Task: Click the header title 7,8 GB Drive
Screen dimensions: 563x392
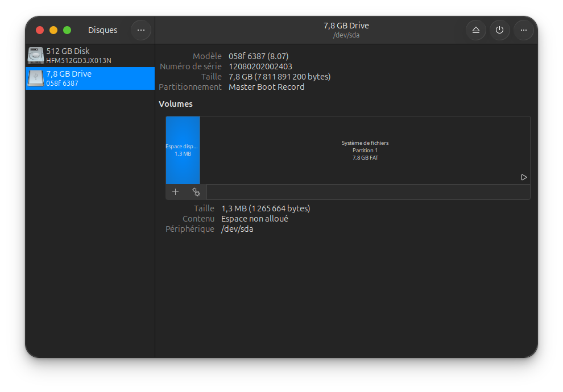Action: (346, 26)
